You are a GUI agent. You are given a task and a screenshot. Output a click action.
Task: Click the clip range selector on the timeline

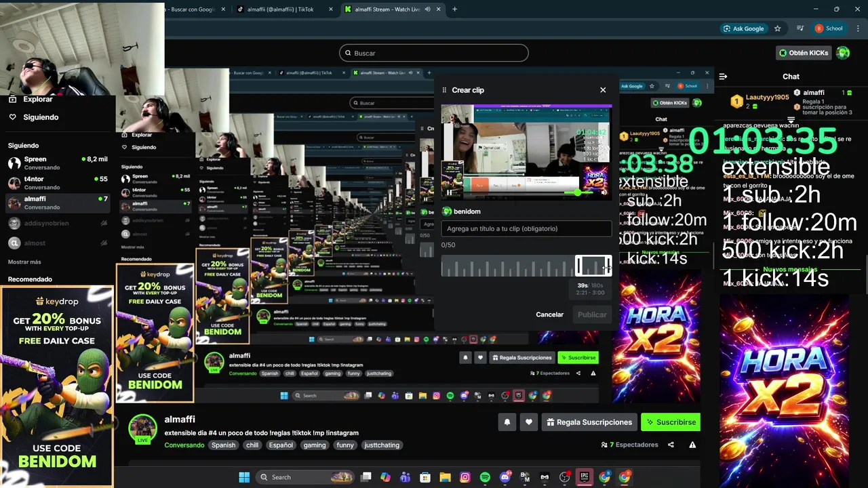click(593, 266)
